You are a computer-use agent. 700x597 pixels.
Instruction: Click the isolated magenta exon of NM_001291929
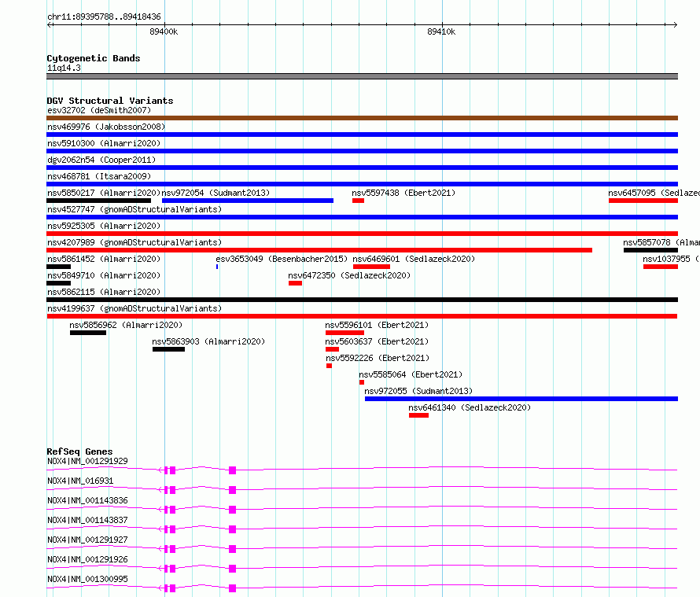[232, 470]
